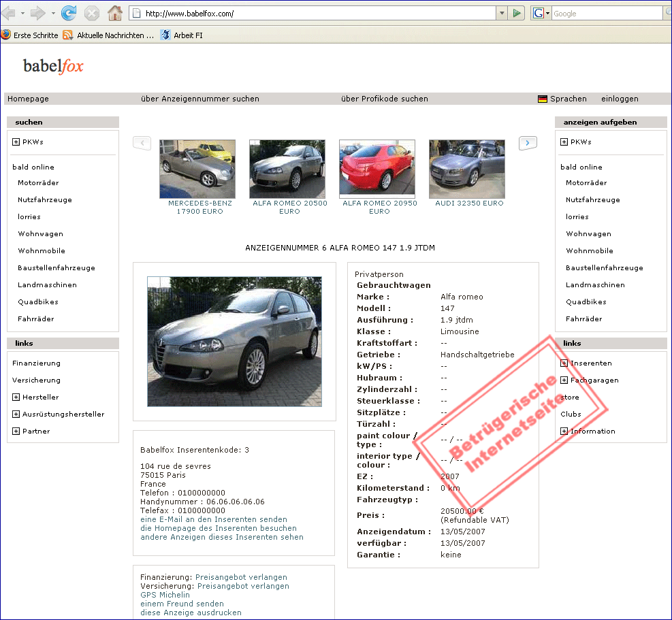The image size is (672, 620).
Task: Click the Babelfox Inserentenkode: 3 text
Action: pyautogui.click(x=195, y=450)
